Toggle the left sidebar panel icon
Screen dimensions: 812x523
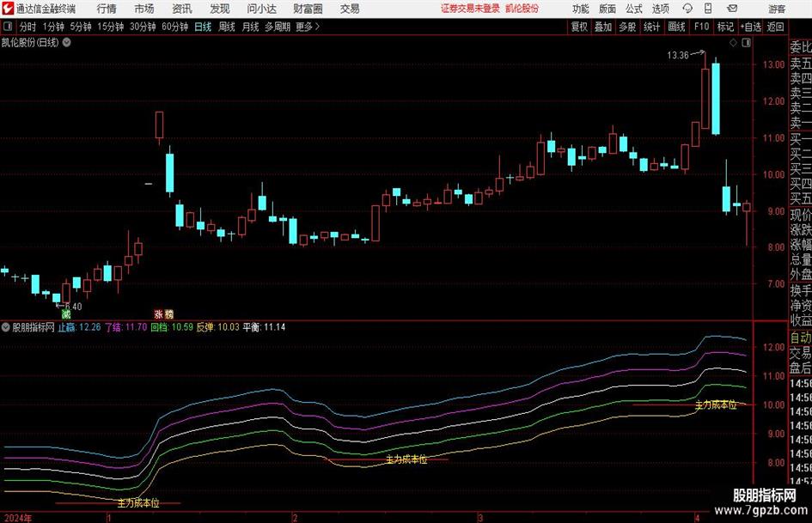(8, 27)
